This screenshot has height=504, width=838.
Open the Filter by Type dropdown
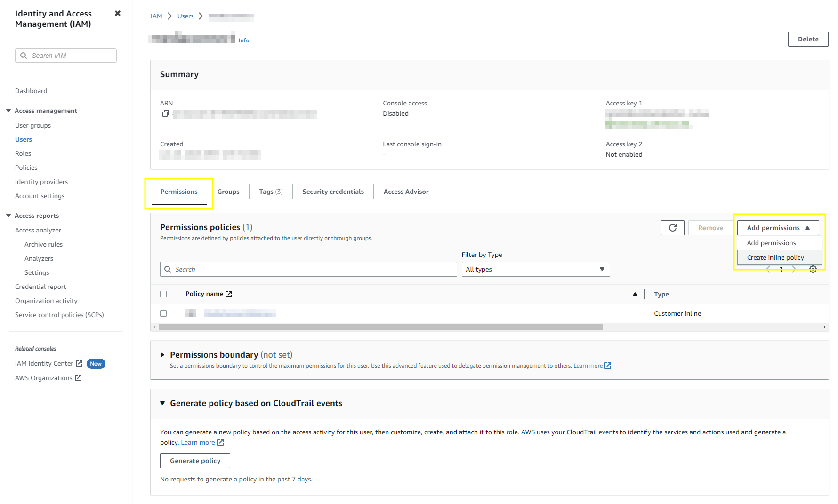point(535,269)
